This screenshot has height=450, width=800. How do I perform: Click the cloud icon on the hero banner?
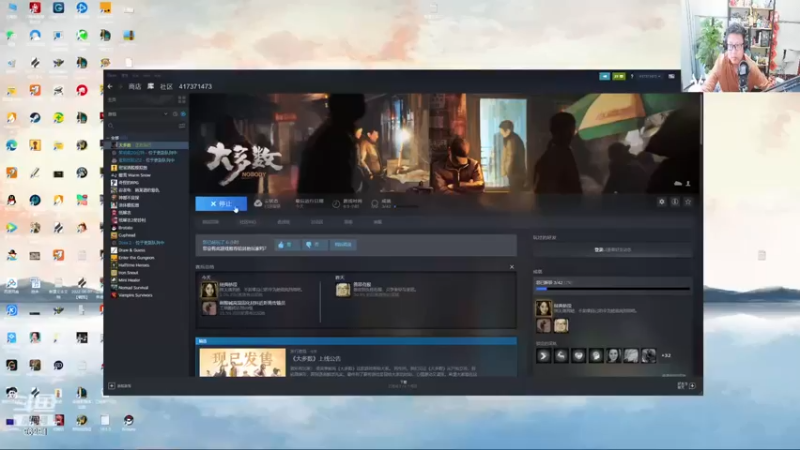[678, 183]
